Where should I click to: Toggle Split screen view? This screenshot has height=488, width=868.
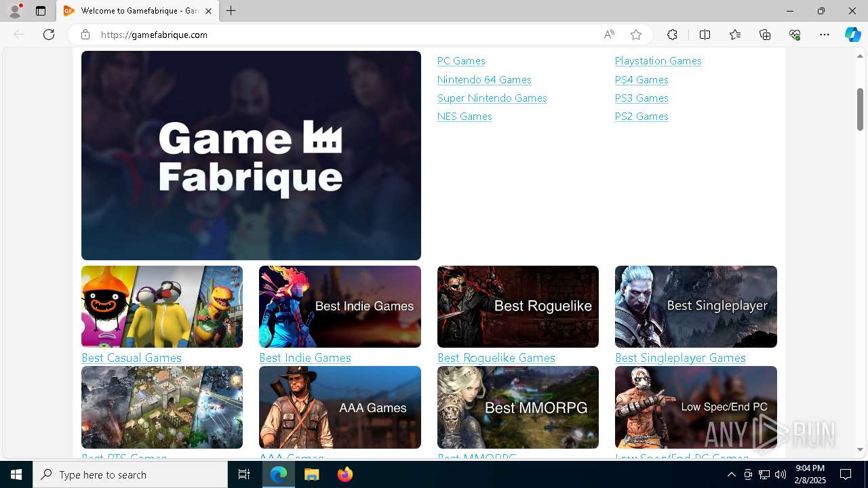coord(705,35)
